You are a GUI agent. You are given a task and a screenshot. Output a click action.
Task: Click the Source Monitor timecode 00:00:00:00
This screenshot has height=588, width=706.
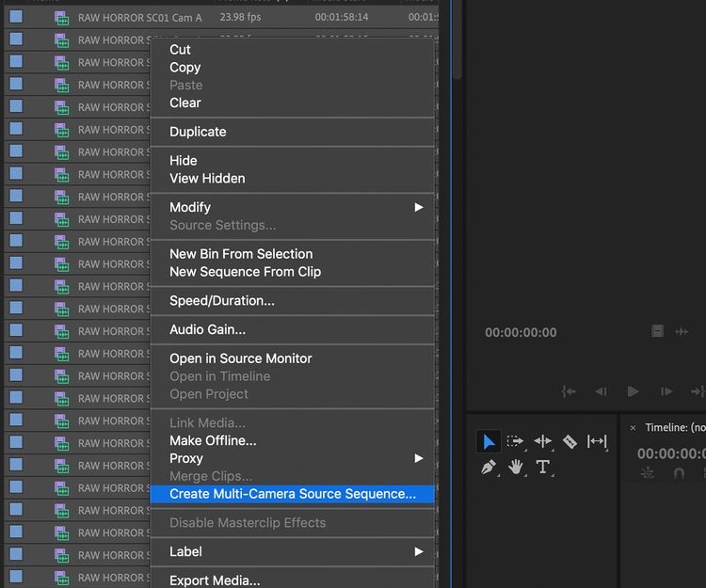(521, 332)
